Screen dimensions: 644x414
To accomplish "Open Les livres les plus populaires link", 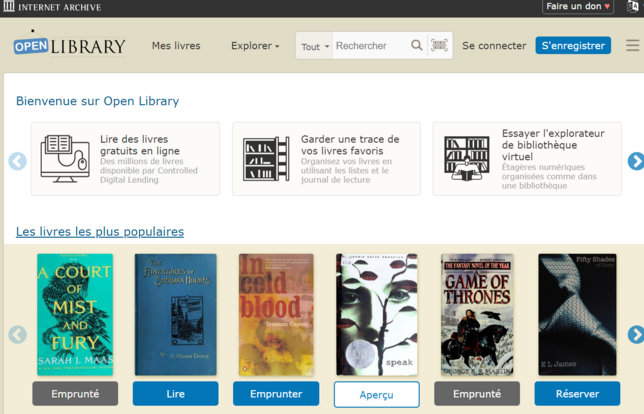I will click(x=100, y=232).
